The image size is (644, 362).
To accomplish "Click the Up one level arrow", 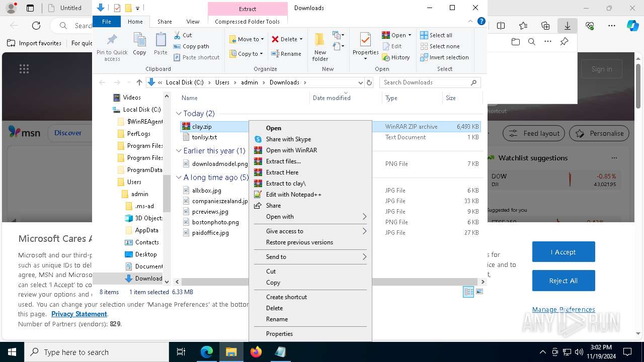I will coord(139,82).
